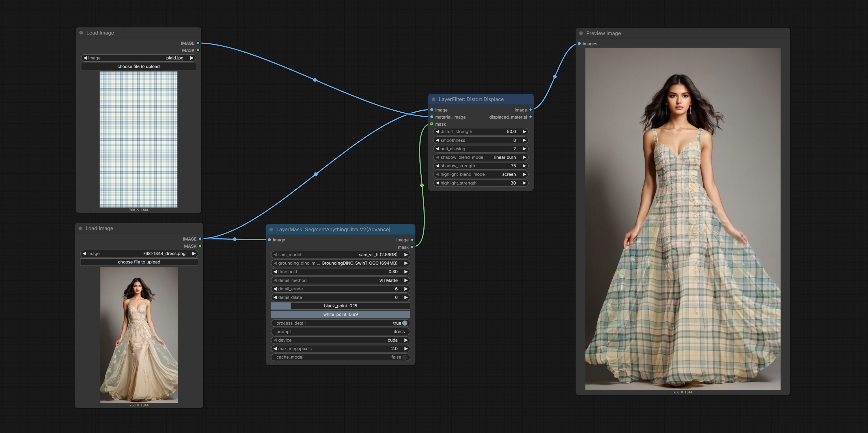Screen dimensions: 868x433
Task: Decrease smoothness value with left arrow
Action: tap(437, 140)
